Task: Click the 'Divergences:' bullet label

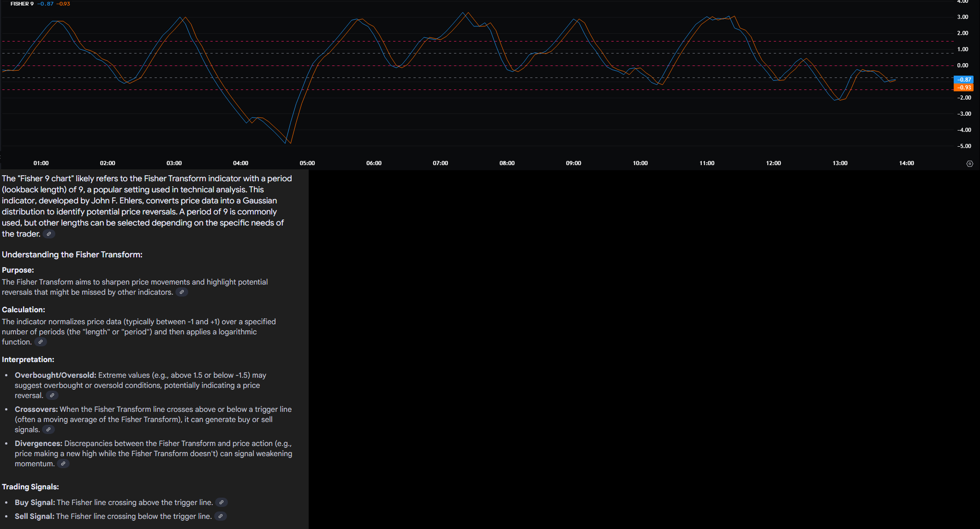Action: pyautogui.click(x=38, y=444)
